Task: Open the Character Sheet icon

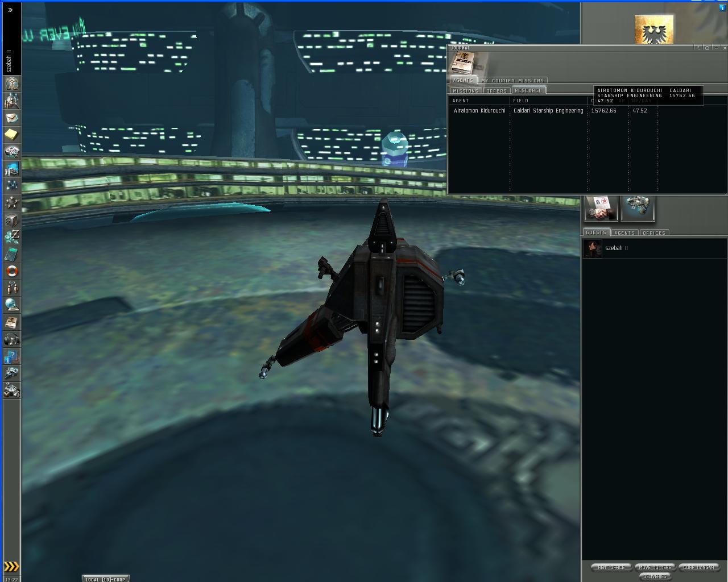Action: pyautogui.click(x=11, y=84)
